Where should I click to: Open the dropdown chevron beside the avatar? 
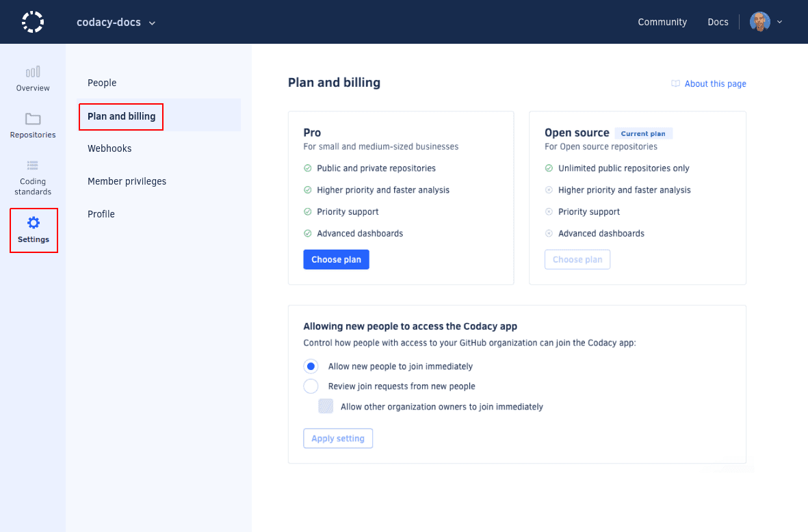tap(779, 21)
